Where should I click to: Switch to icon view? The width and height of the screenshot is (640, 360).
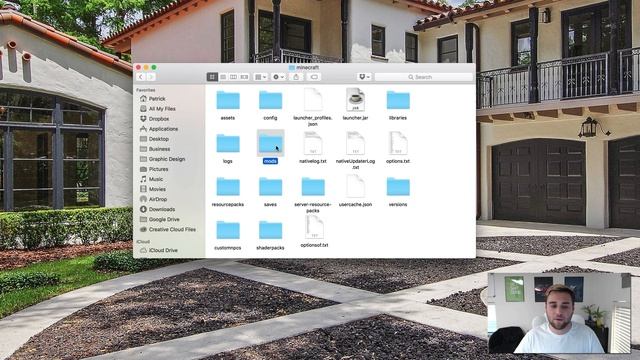tap(212, 77)
